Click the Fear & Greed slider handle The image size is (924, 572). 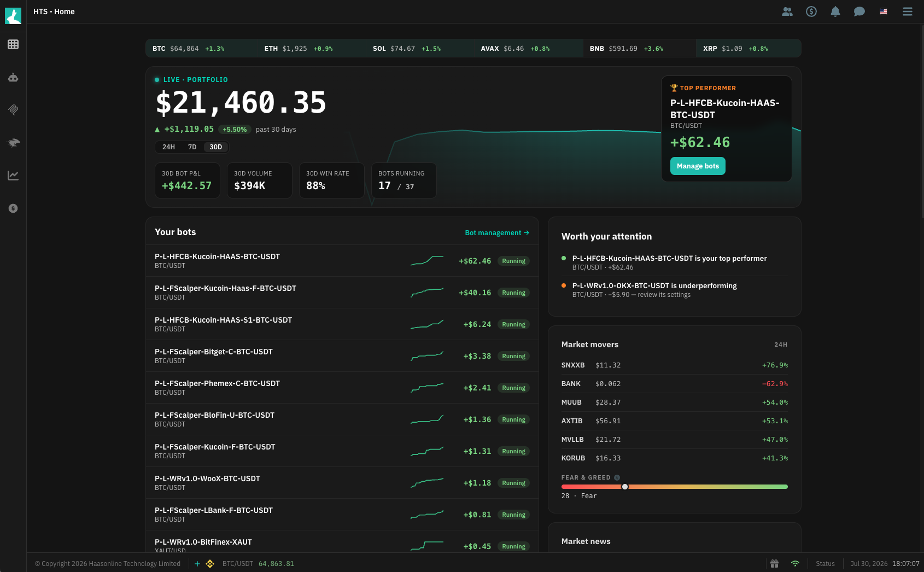625,487
